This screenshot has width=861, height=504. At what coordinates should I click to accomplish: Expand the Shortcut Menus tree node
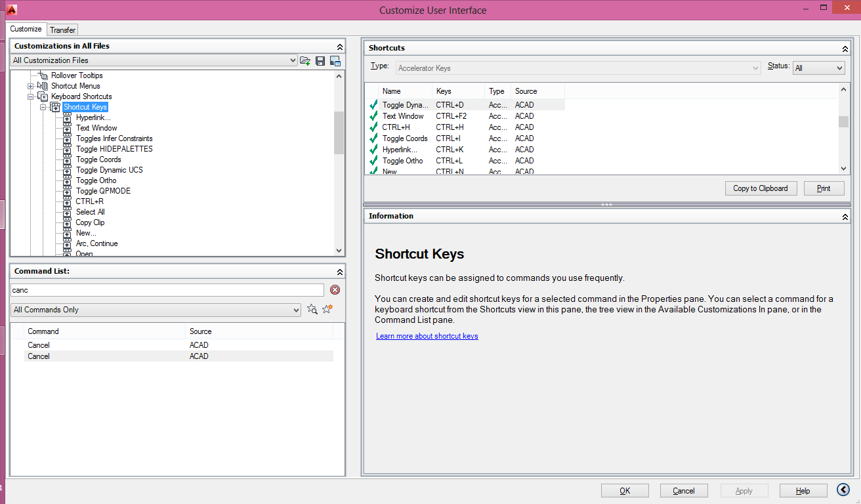30,86
